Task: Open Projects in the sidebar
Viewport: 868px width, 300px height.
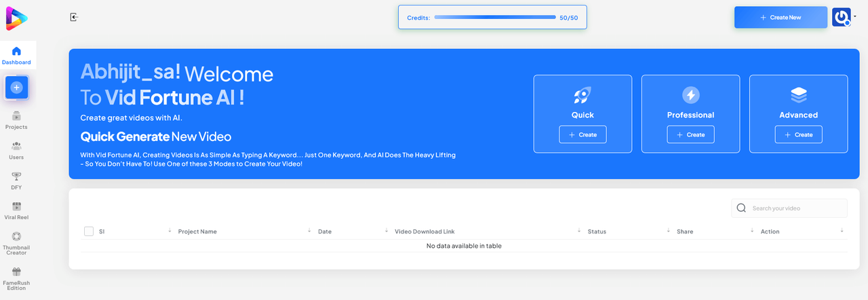Action: point(16,121)
